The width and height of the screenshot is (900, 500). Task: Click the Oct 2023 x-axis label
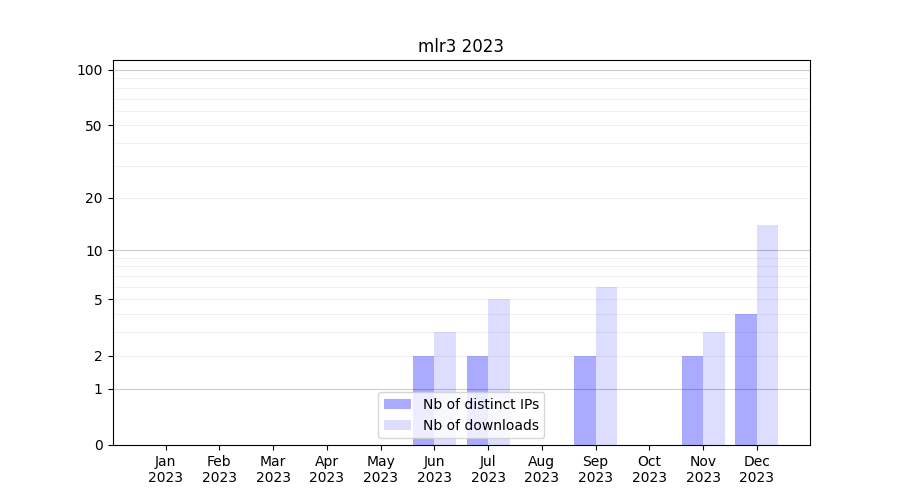[649, 469]
